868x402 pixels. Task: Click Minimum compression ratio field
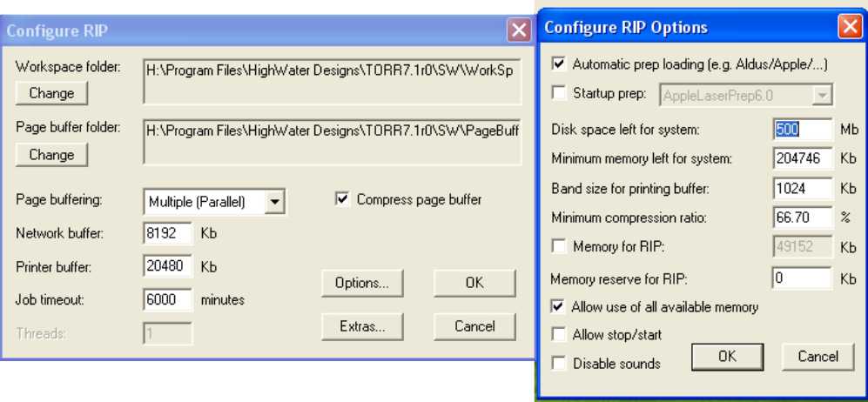click(x=803, y=218)
